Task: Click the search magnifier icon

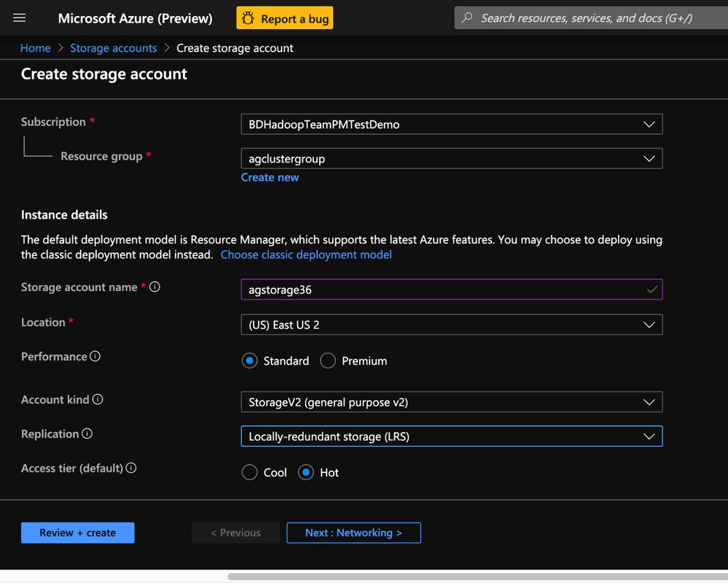Action: click(x=467, y=18)
